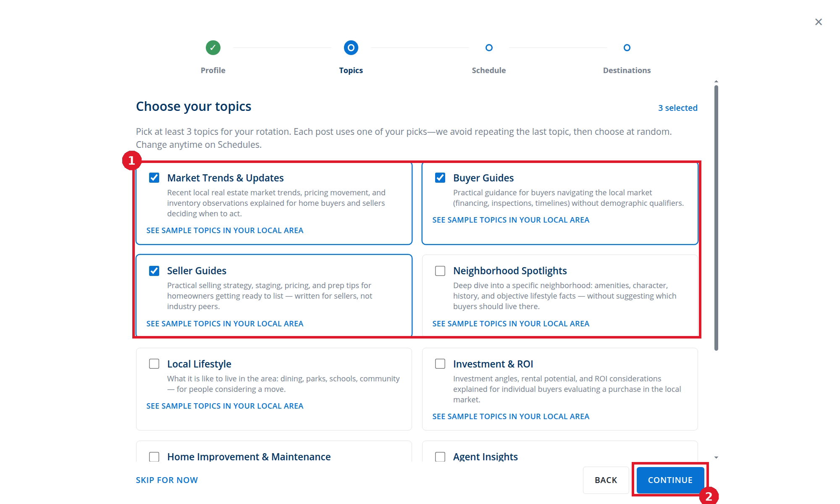The image size is (840, 504).
Task: Uncheck the Seller Guides checkbox
Action: (x=154, y=271)
